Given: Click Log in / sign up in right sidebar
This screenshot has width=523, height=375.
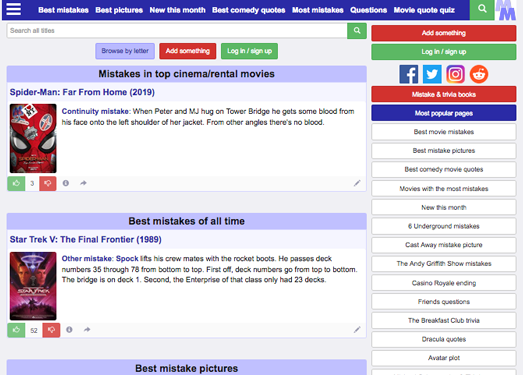Looking at the screenshot, I should coord(444,52).
